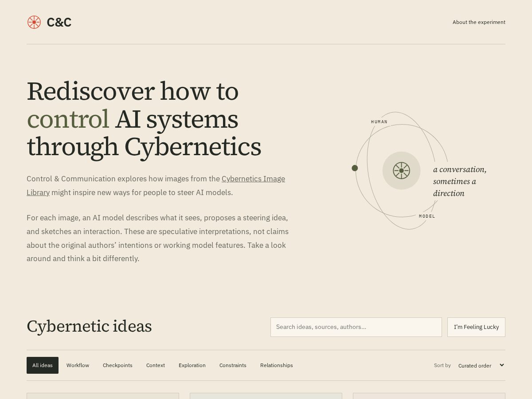The height and width of the screenshot is (399, 532).
Task: Filter ideas by Workflow
Action: (x=78, y=365)
